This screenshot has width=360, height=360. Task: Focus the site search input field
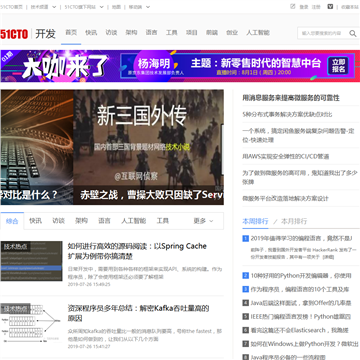(322, 33)
